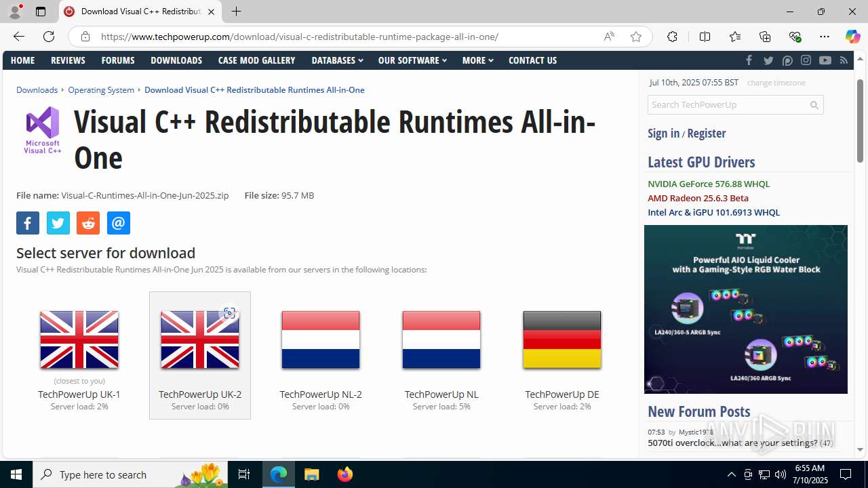The width and height of the screenshot is (868, 488).
Task: Share the download on Twitter
Action: click(x=58, y=223)
